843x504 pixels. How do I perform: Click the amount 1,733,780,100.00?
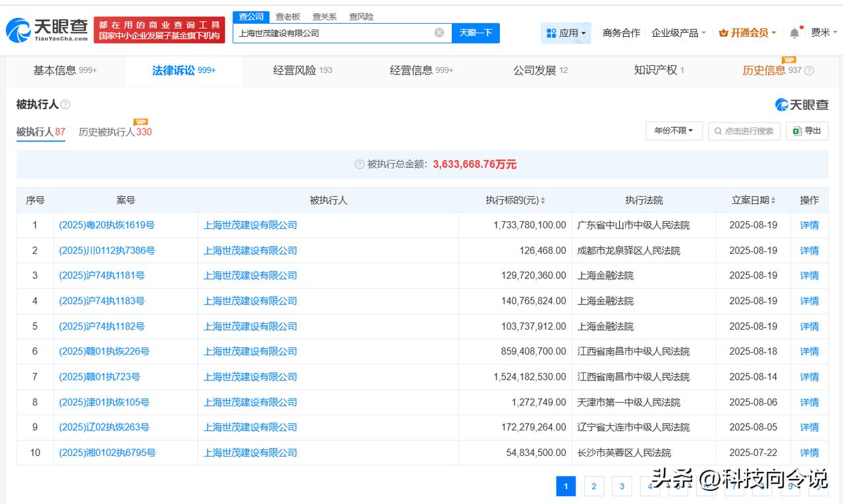[x=530, y=225]
